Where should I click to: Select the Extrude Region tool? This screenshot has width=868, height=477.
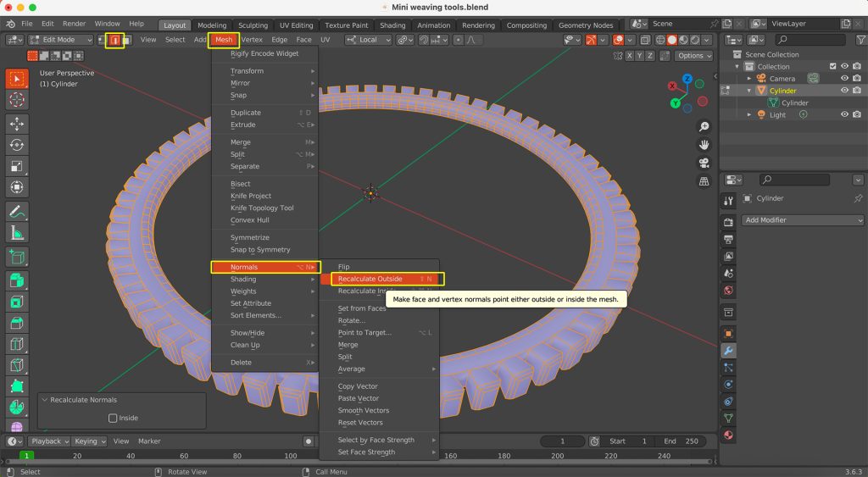(x=17, y=281)
